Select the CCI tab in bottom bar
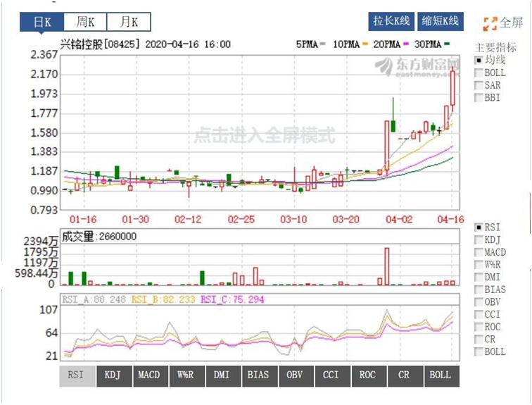Screen dimensions: 532x405 pyautogui.click(x=332, y=376)
